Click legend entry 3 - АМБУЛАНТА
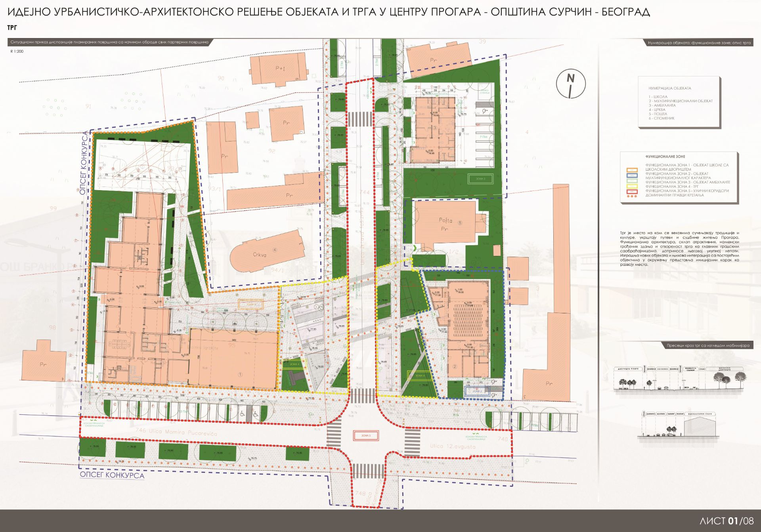Screen dimensions: 761x532 (x=662, y=105)
